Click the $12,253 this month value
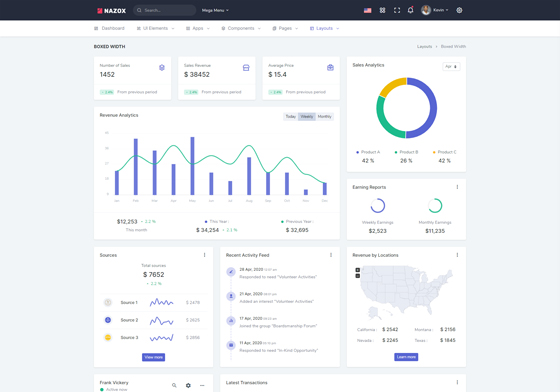560x392 pixels. [x=127, y=222]
